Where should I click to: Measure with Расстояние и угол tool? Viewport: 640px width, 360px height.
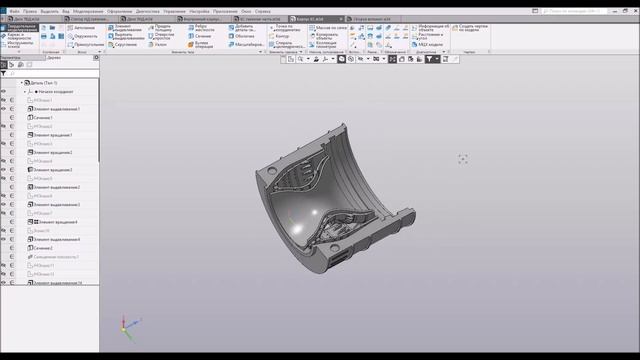pos(427,36)
